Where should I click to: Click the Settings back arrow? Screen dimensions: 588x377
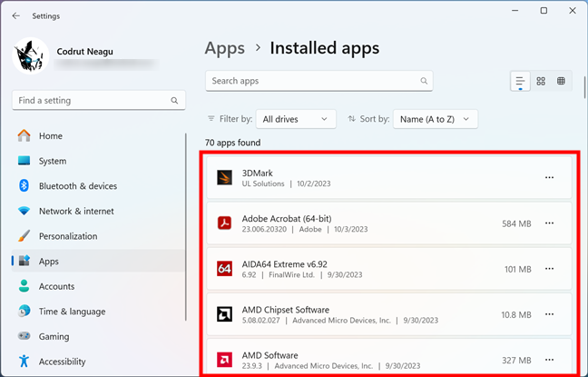pyautogui.click(x=15, y=15)
